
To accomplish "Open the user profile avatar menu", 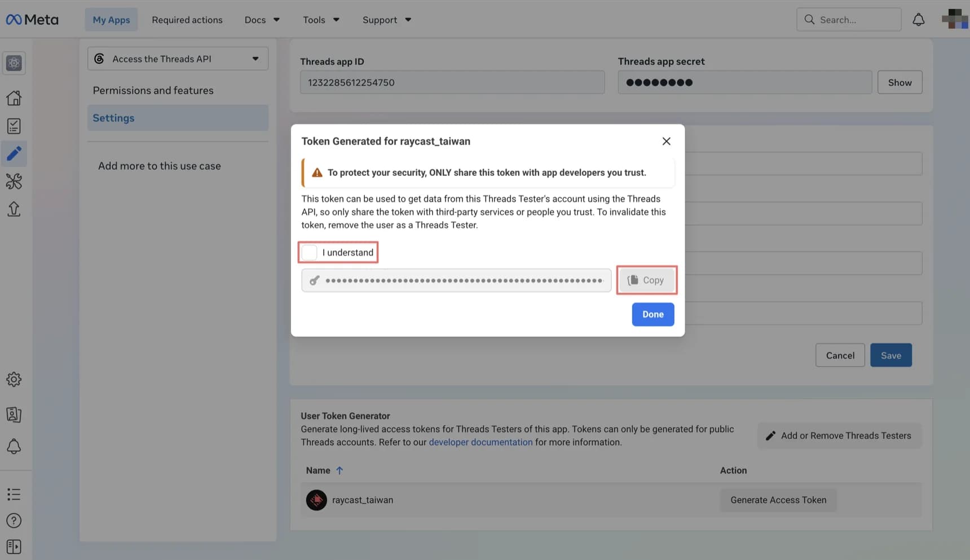I will tap(955, 19).
